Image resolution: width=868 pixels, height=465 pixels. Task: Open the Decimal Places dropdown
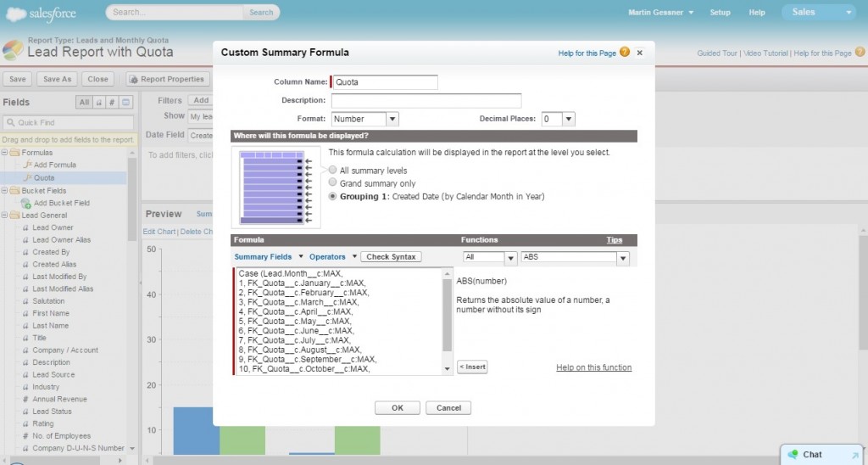click(568, 119)
